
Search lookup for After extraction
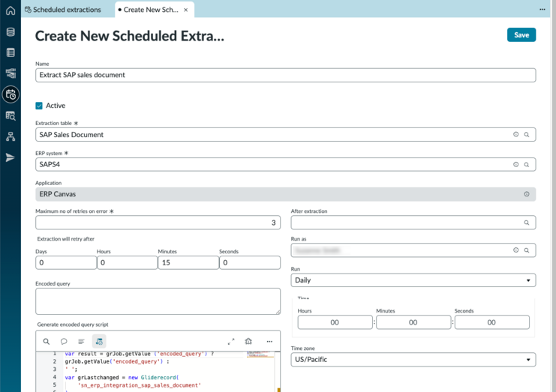coord(527,223)
